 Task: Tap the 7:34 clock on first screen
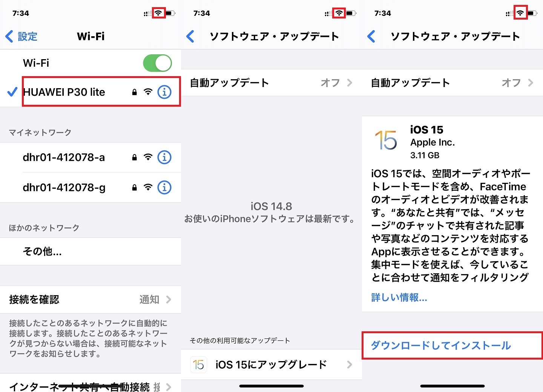pyautogui.click(x=21, y=13)
